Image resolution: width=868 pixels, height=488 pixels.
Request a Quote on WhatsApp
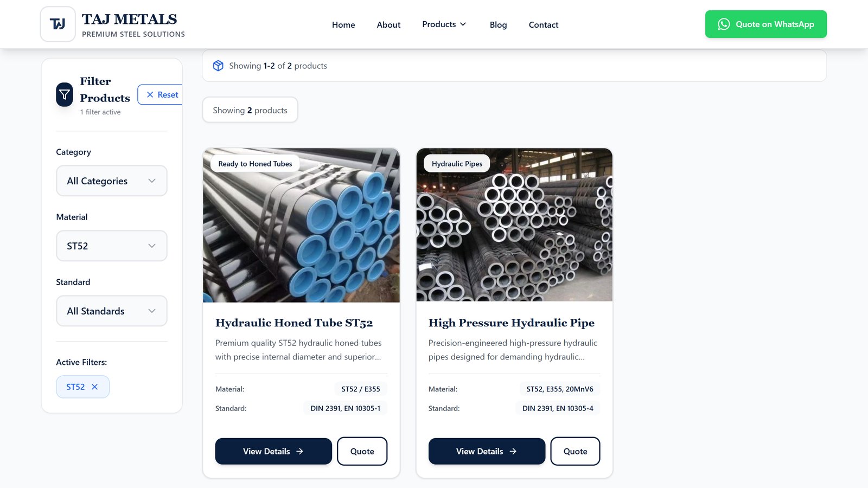[765, 24]
